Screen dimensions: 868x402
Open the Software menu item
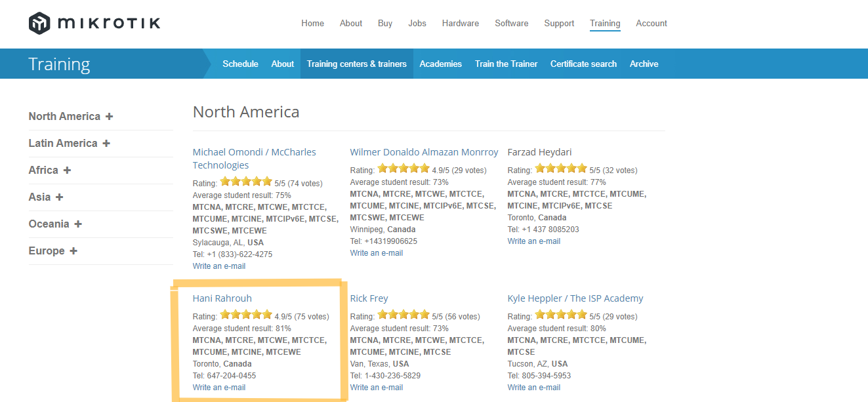pos(511,24)
